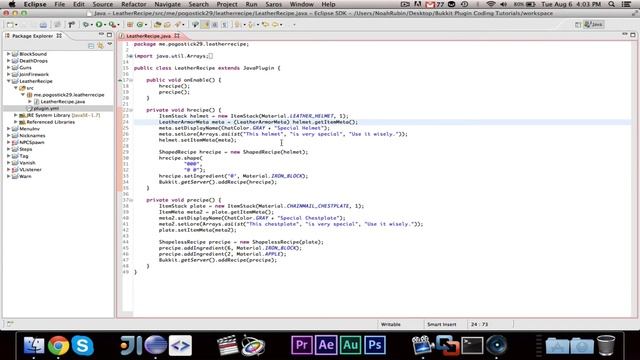Open the Navigate menu
Image resolution: width=640 pixels, height=360 pixels.
pos(167,4)
